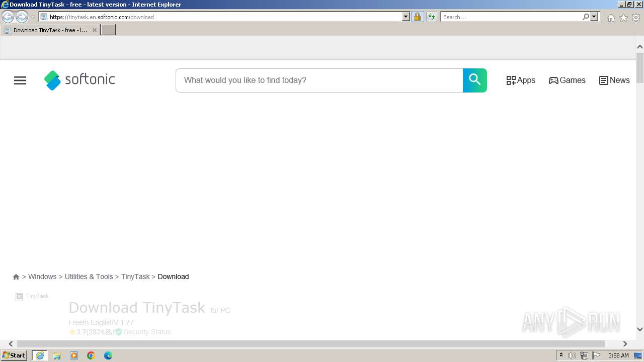The height and width of the screenshot is (362, 644).
Task: Show hidden system tray icons
Action: (561, 355)
